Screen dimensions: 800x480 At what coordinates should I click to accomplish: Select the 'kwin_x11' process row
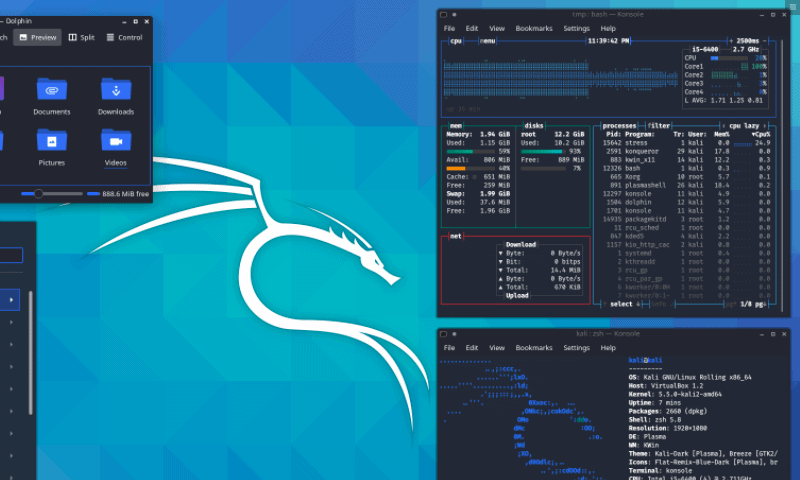pyautogui.click(x=686, y=160)
